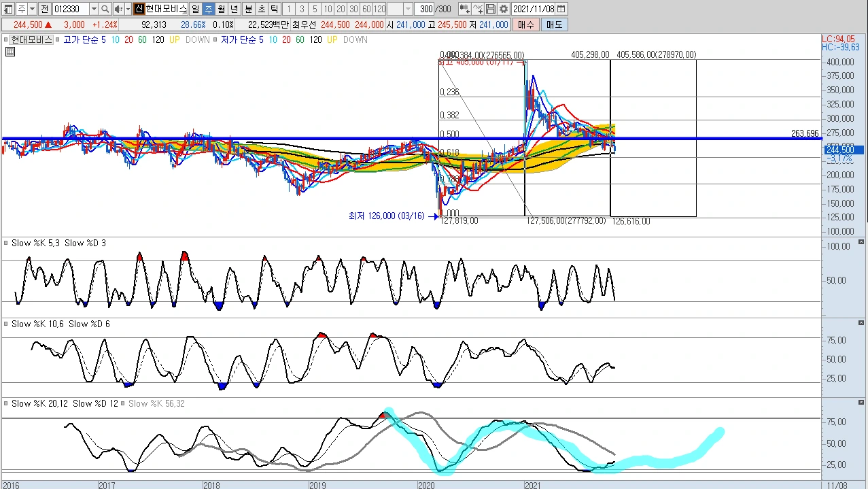Click current price 244,500 in quote bar
The width and height of the screenshot is (868, 489).
tap(28, 24)
